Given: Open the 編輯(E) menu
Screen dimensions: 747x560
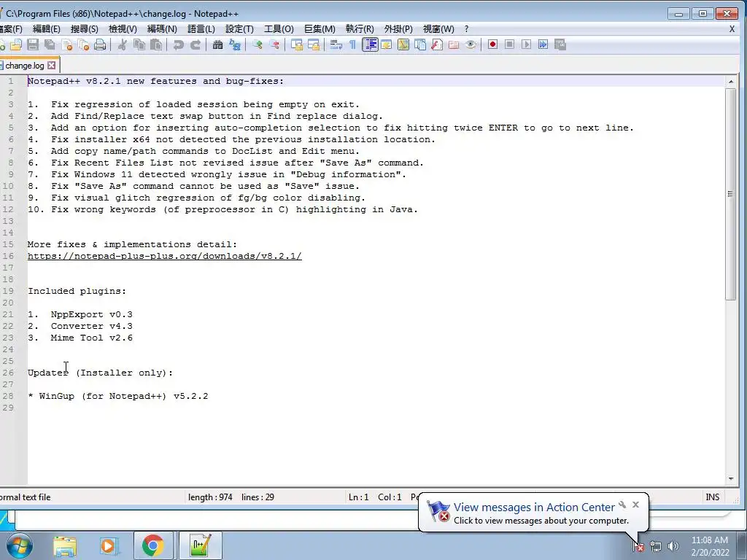Looking at the screenshot, I should coord(46,29).
